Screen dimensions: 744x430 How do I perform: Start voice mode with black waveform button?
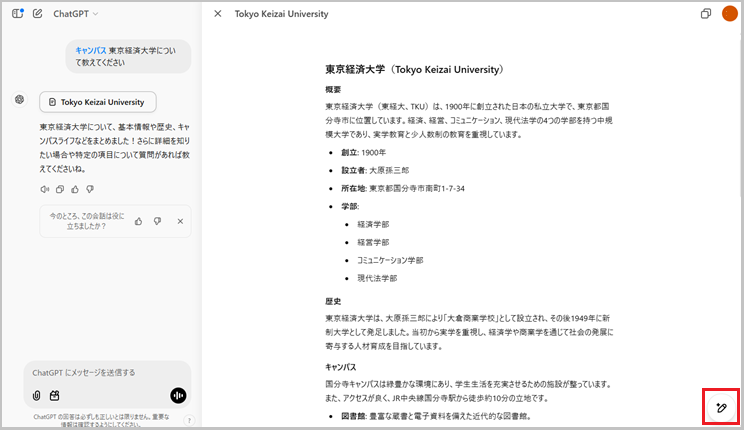click(178, 395)
